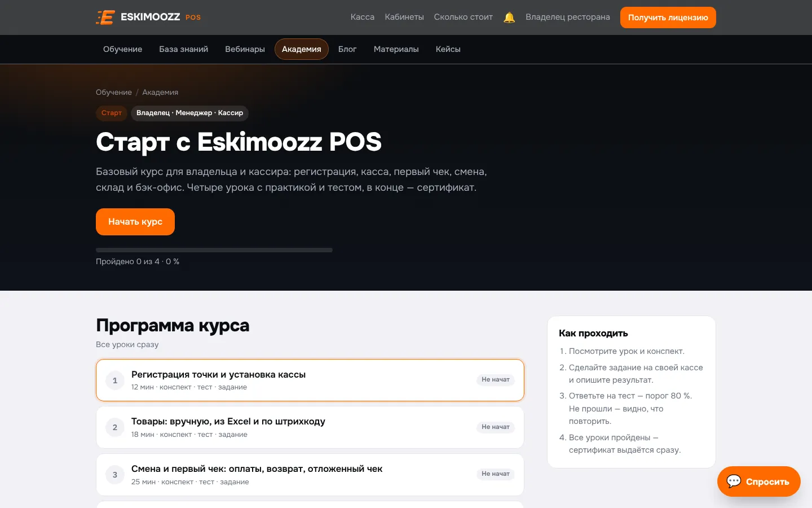
Task: Open notifications via the bell icon
Action: [x=509, y=17]
